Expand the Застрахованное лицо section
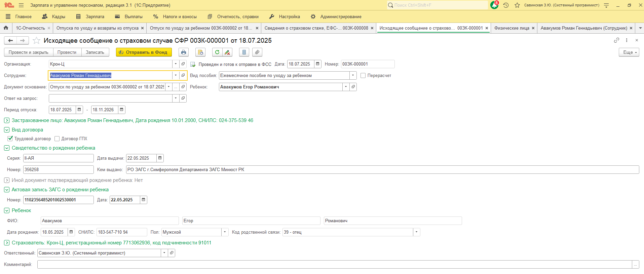The height and width of the screenshot is (274, 644). 7,120
